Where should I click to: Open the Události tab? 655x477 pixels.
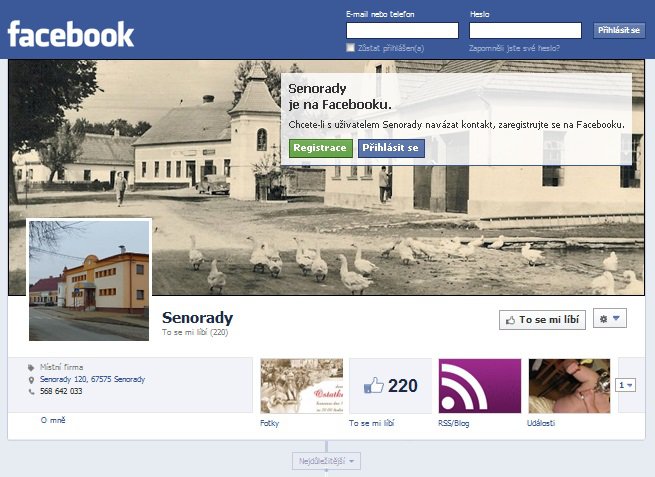pos(541,423)
